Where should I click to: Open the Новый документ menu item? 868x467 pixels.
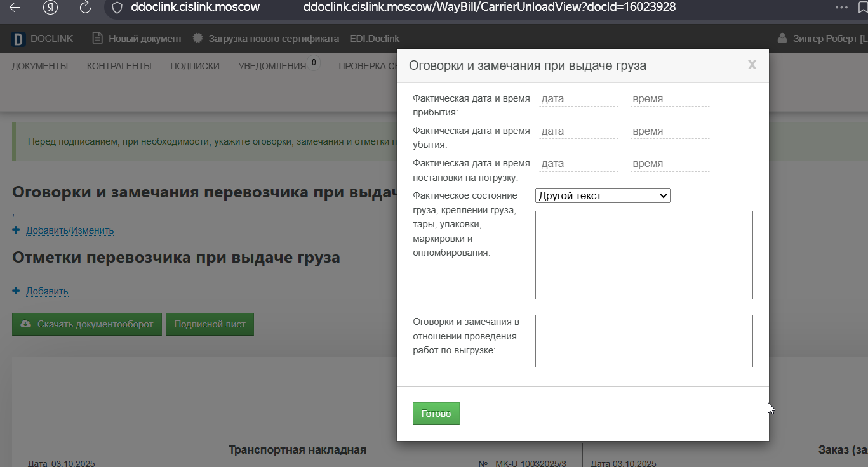145,39
